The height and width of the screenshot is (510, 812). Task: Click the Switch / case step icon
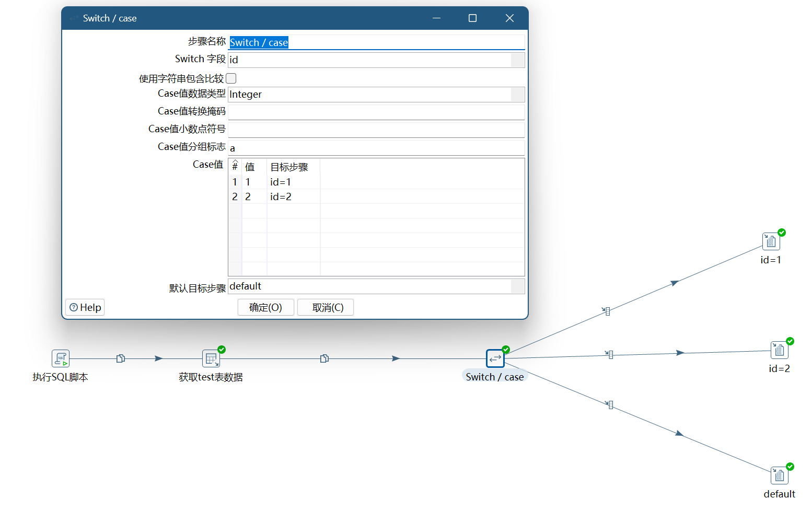(495, 359)
